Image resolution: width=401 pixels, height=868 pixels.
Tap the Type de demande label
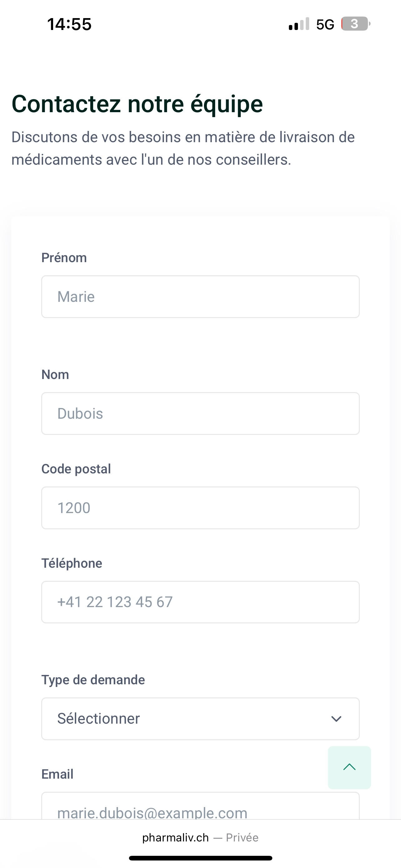click(93, 680)
